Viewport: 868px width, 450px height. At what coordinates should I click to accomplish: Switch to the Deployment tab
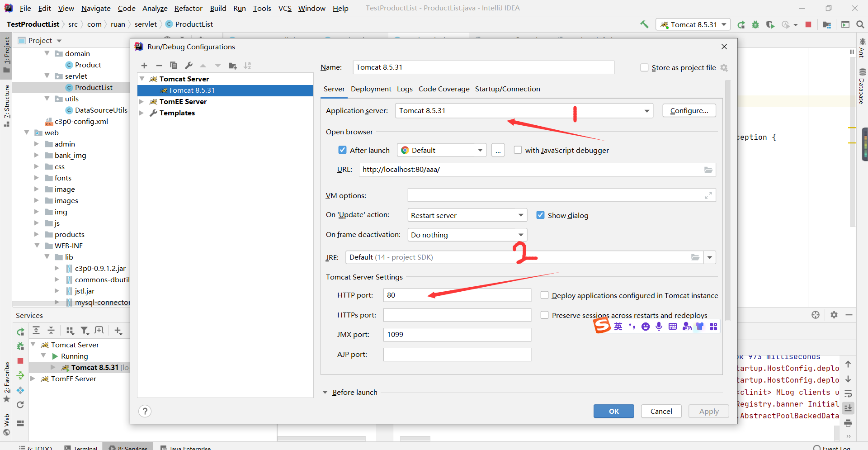point(371,89)
